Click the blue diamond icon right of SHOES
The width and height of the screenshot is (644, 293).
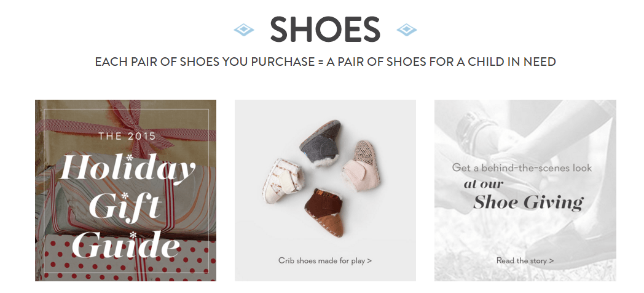(x=407, y=30)
